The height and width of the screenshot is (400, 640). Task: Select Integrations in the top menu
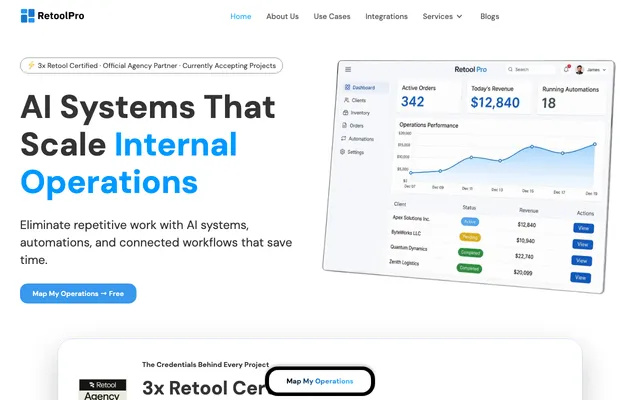(x=386, y=16)
